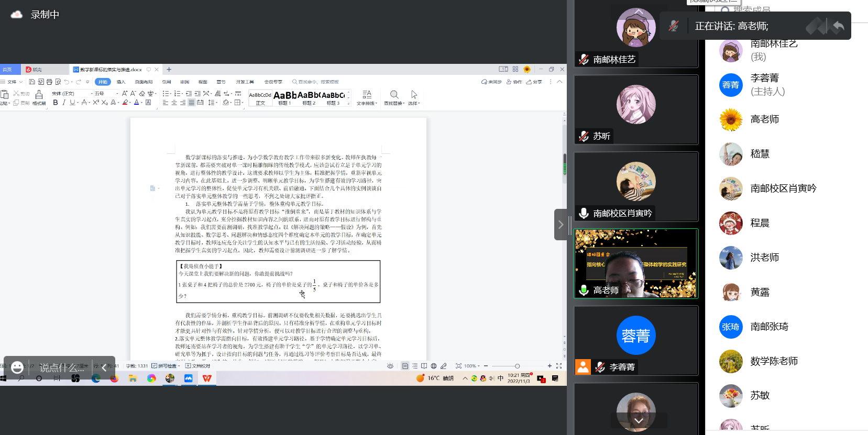Click the Print Preview icon

click(x=58, y=82)
